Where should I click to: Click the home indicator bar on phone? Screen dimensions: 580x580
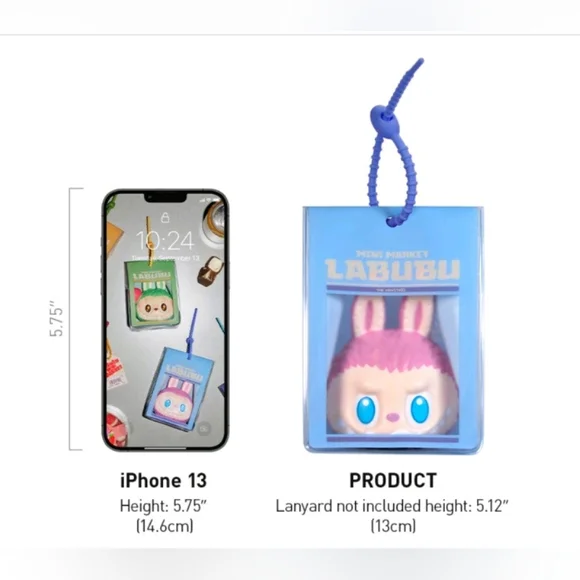click(165, 448)
